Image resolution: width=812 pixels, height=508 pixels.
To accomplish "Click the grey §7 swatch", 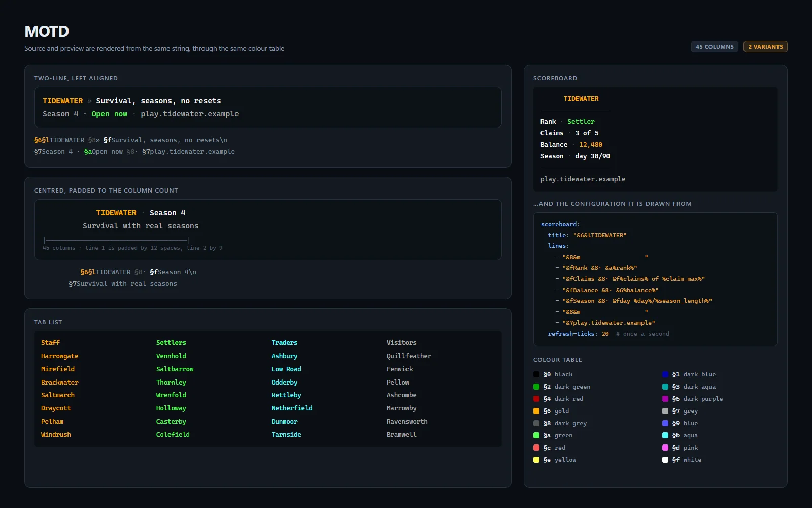I will (x=665, y=411).
